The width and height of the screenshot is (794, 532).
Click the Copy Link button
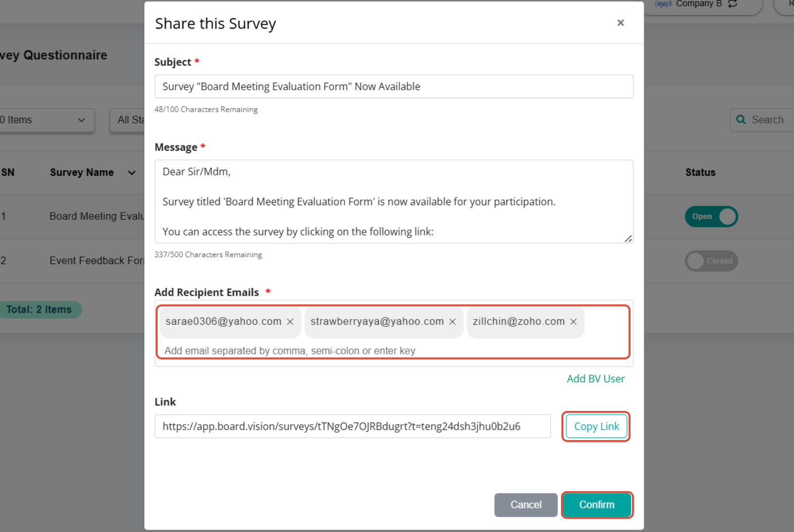click(x=596, y=426)
